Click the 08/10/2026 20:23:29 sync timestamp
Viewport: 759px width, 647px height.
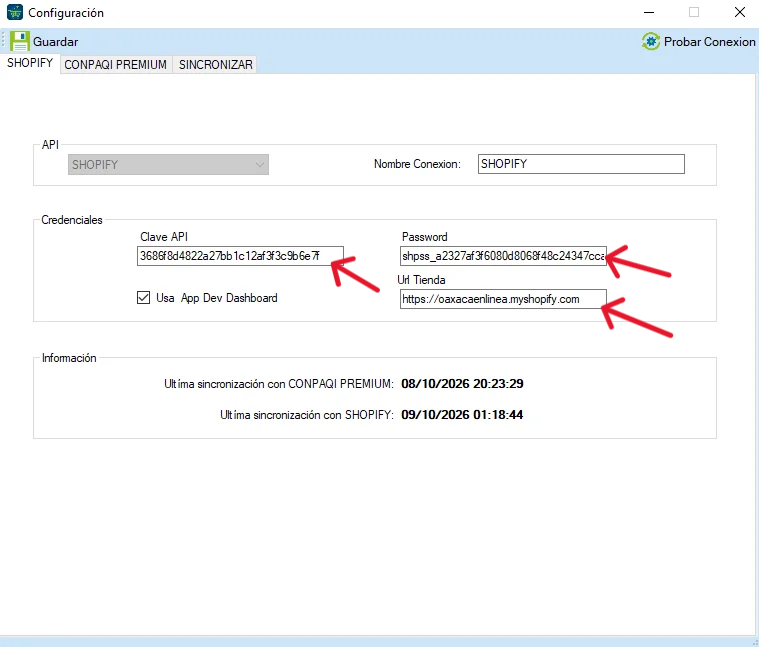point(462,384)
